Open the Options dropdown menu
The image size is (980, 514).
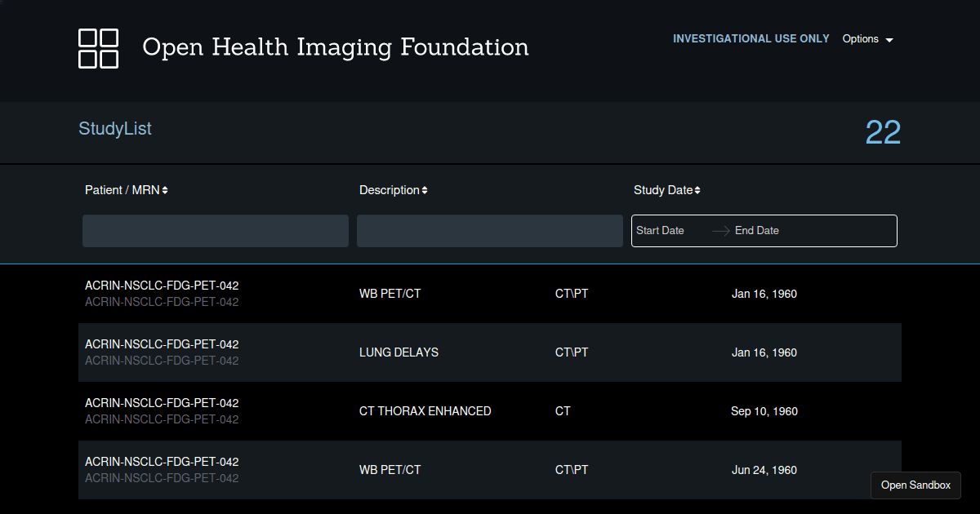(862, 38)
